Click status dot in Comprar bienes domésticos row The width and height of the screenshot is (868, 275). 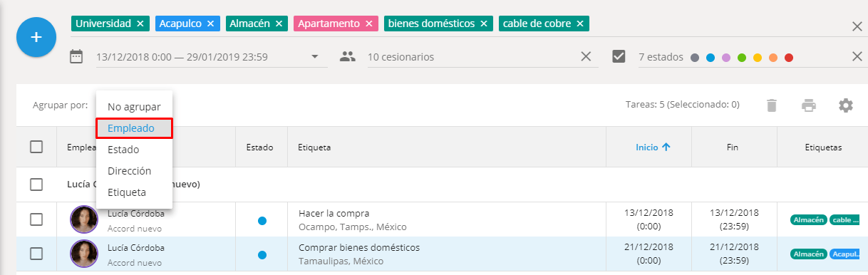click(262, 254)
